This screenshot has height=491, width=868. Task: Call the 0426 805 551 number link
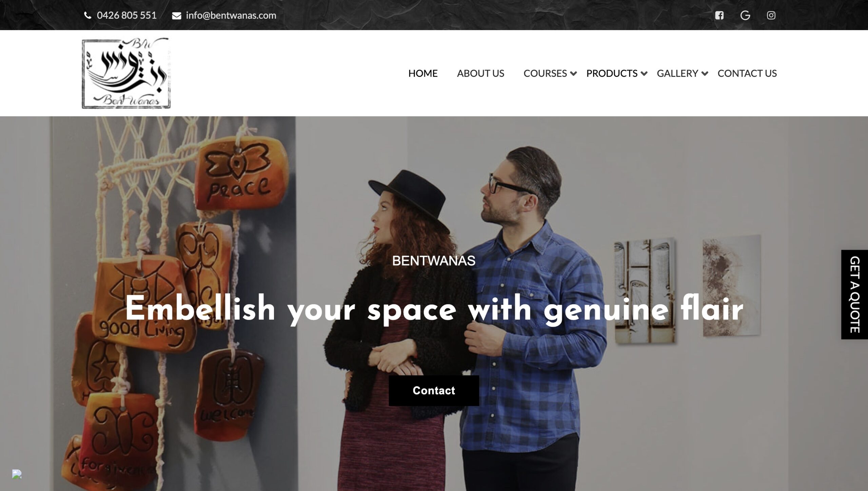[x=126, y=15]
